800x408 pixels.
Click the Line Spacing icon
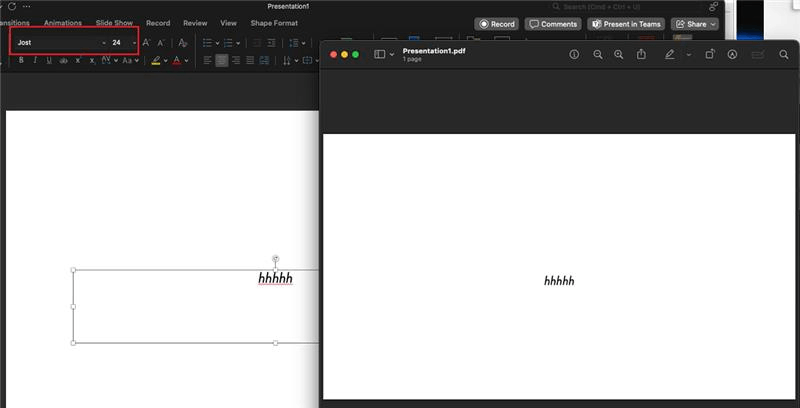click(x=293, y=43)
